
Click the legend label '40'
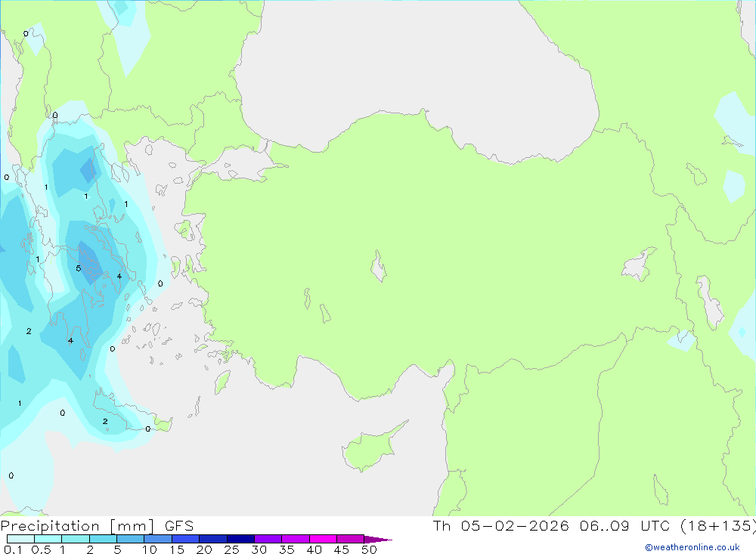tap(314, 549)
